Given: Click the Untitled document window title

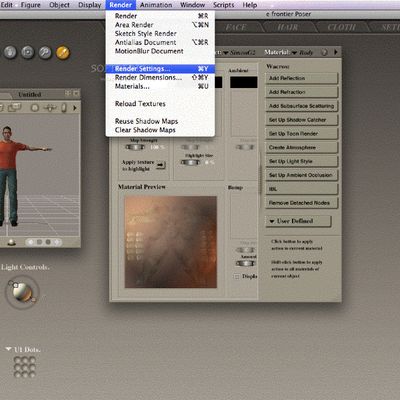Looking at the screenshot, I should tap(30, 95).
